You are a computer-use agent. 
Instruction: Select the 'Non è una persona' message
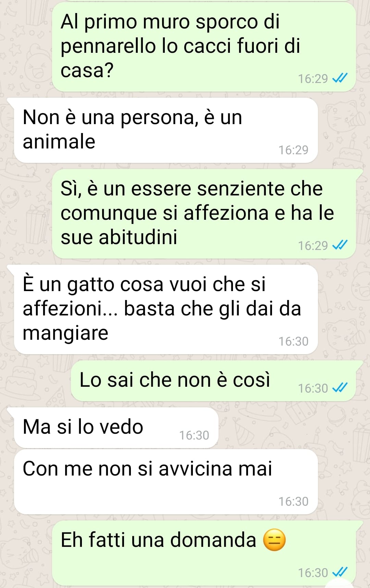[x=166, y=131]
